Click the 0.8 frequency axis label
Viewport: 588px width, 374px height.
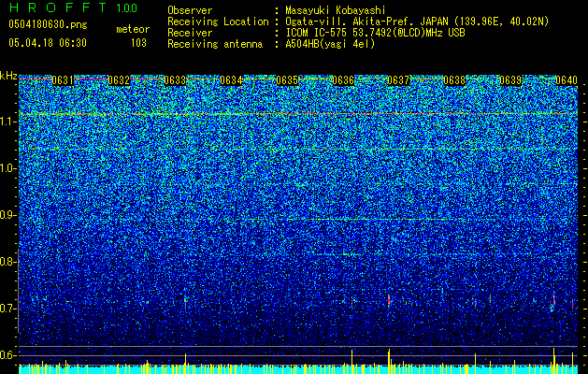click(x=8, y=262)
